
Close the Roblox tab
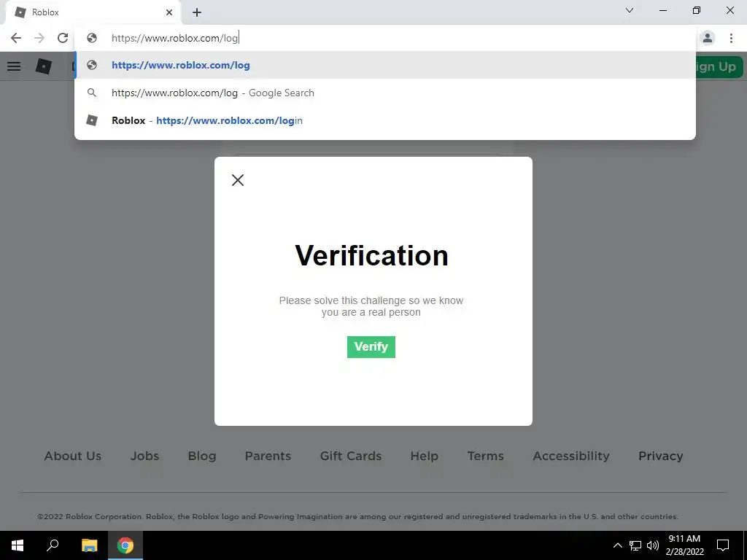click(x=169, y=12)
